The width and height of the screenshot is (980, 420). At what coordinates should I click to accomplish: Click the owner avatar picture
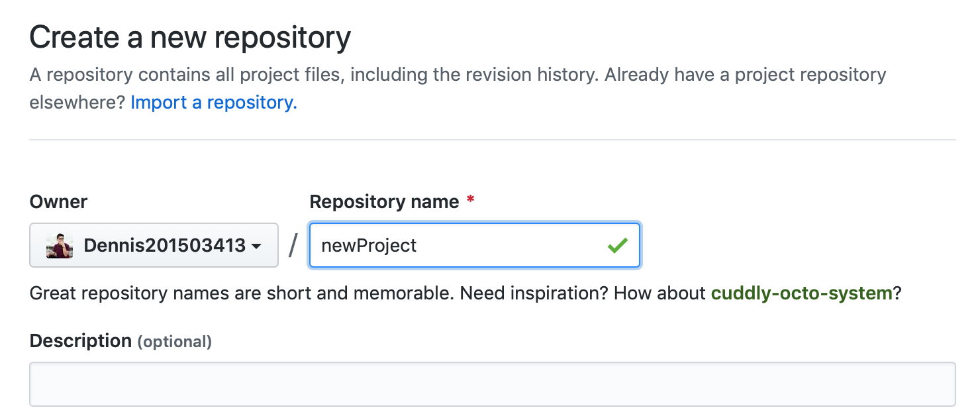tap(59, 246)
